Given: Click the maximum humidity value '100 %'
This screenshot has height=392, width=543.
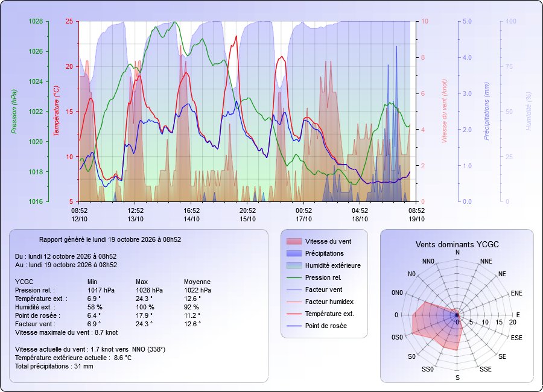Looking at the screenshot, I should [x=145, y=307].
